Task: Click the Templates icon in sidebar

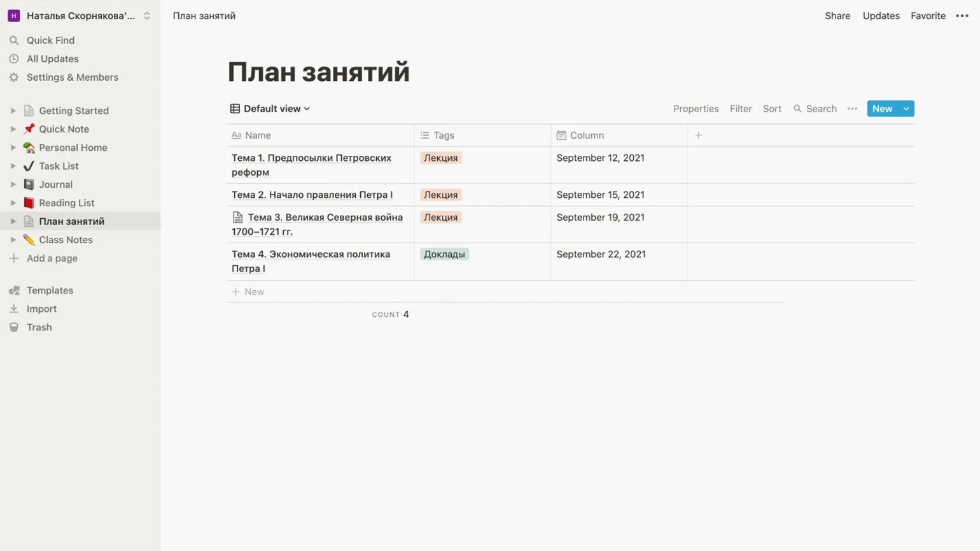Action: 14,290
